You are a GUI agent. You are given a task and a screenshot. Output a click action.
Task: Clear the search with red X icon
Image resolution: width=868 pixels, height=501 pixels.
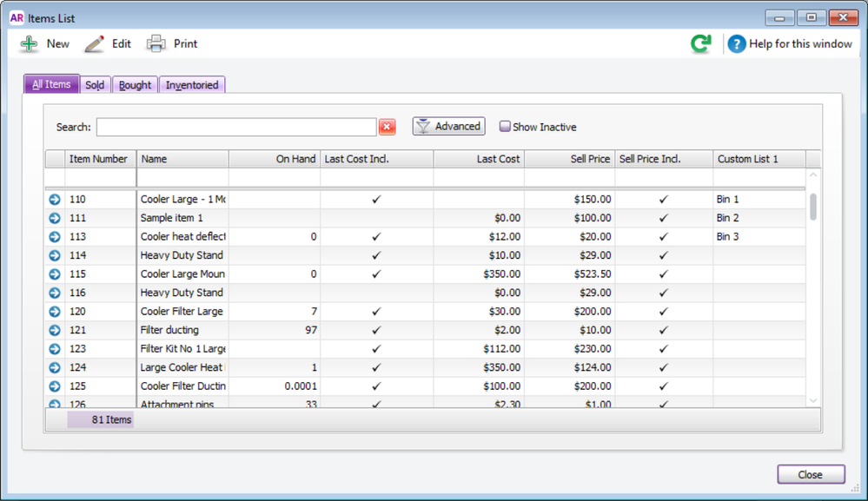tap(387, 128)
